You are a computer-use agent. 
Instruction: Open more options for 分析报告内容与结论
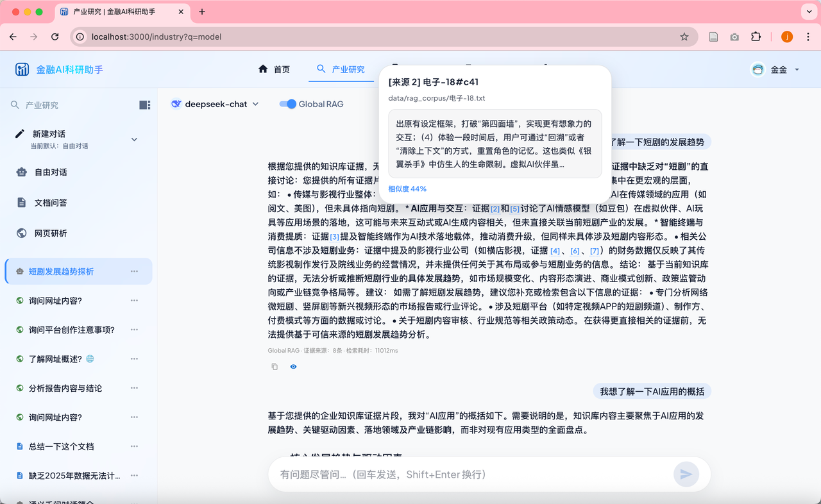click(x=134, y=388)
